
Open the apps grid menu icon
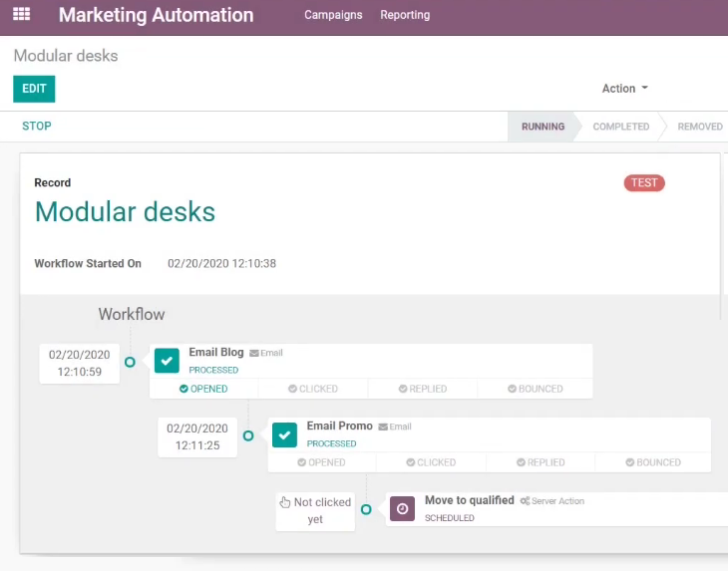pyautogui.click(x=21, y=14)
